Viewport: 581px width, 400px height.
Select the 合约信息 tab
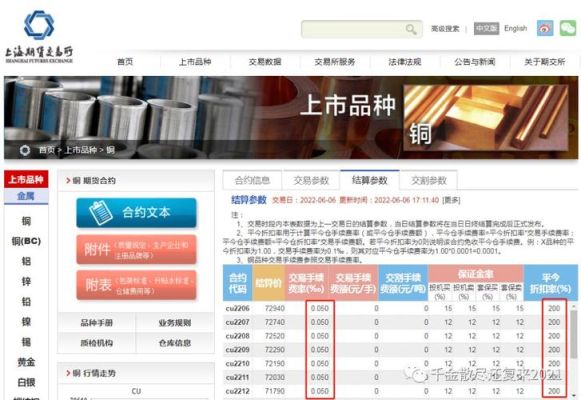252,180
